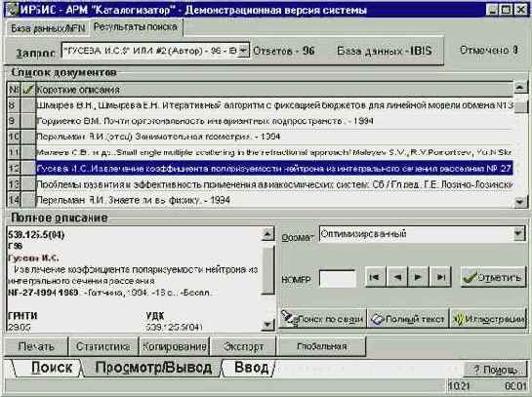Select row 11 Малеев С.В. document
Screen dimensions: 532x397
[274, 152]
